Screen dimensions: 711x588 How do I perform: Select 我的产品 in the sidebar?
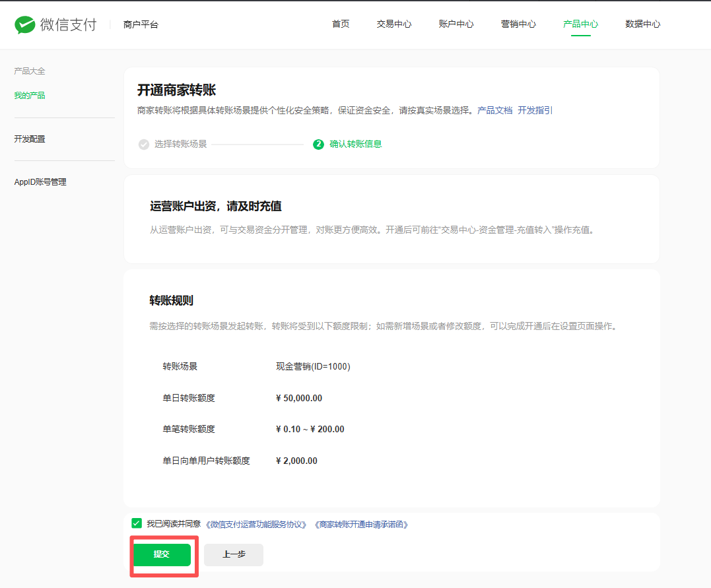tap(30, 96)
